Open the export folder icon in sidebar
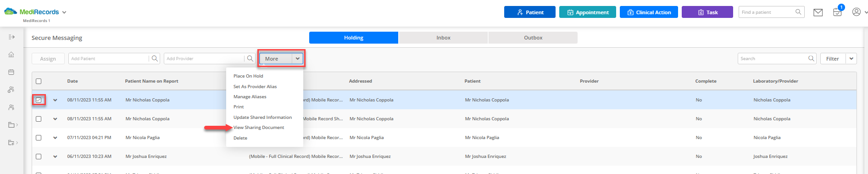The height and width of the screenshot is (174, 868). pyautogui.click(x=11, y=143)
